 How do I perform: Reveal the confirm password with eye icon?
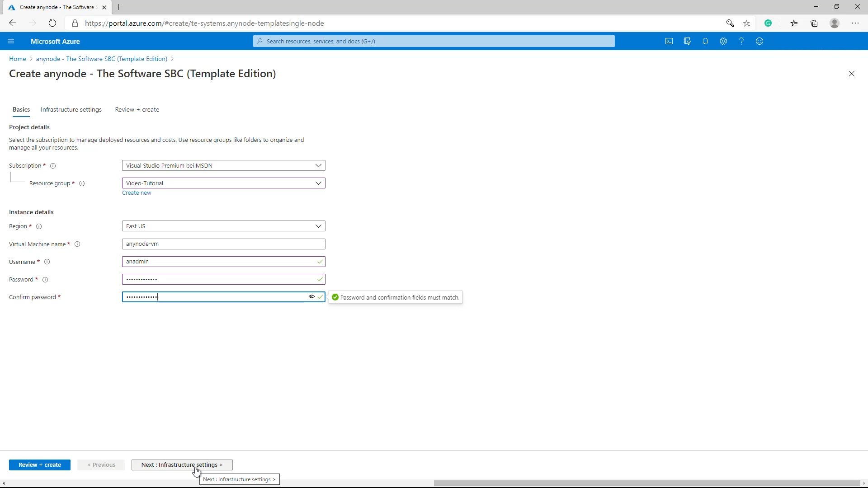pos(311,297)
